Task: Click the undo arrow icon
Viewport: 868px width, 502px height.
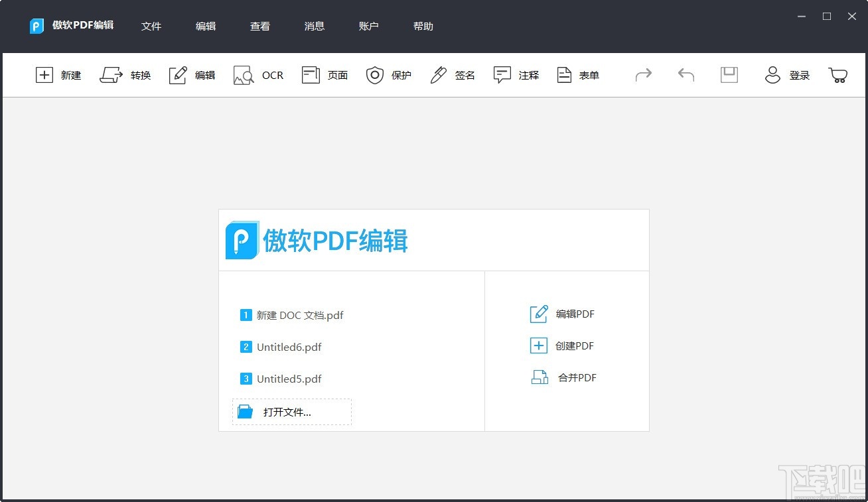Action: tap(686, 75)
